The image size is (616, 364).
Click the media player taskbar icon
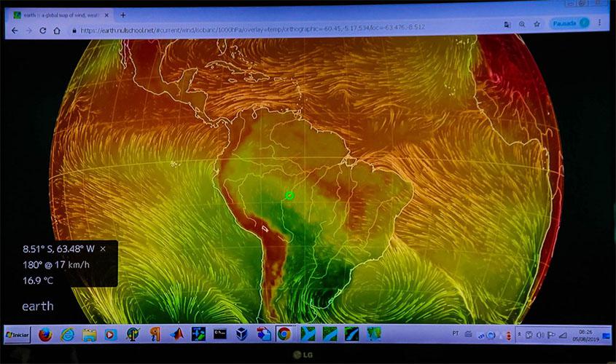[x=111, y=334]
